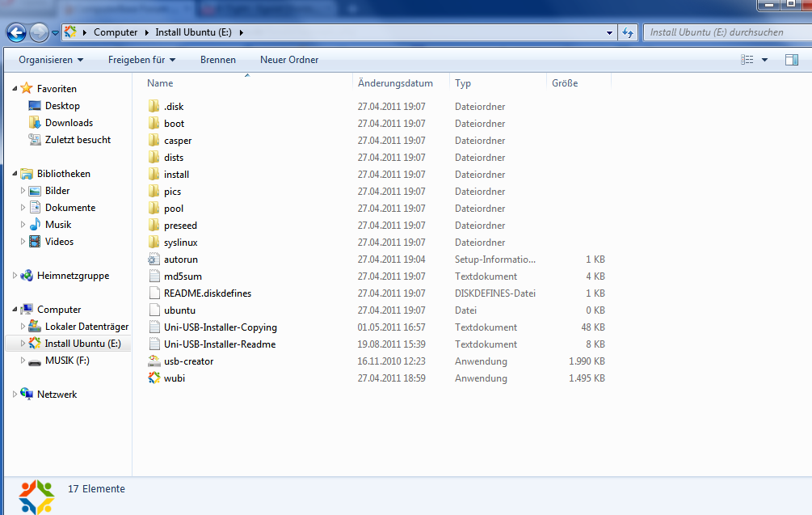Select the ubuntu file icon

tap(154, 310)
